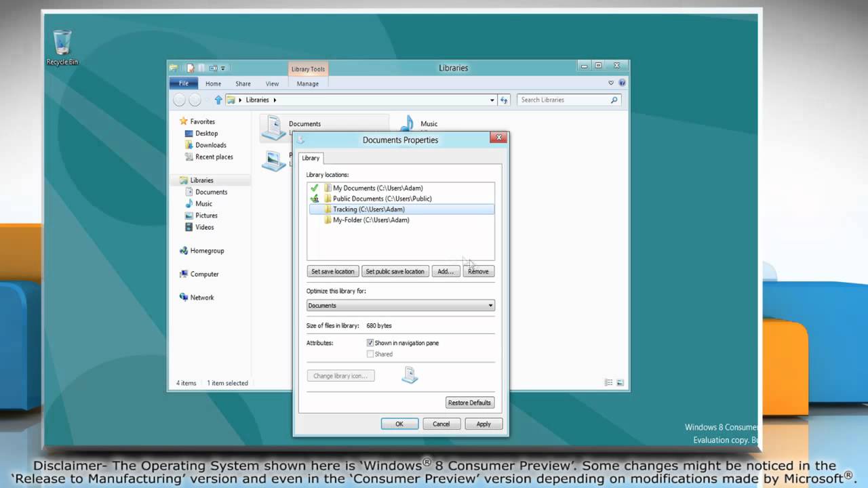Open Network in the navigation pane
Screen dimensions: 868x488
tap(201, 298)
